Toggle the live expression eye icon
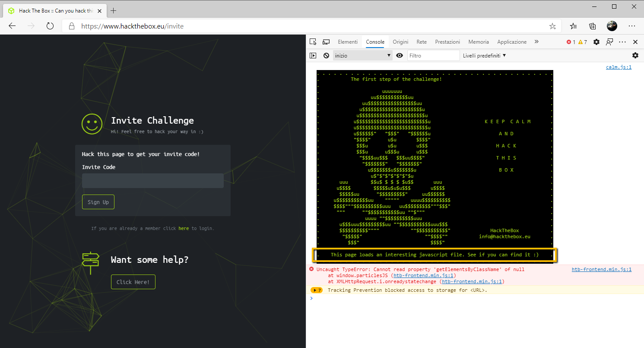644x348 pixels. [400, 55]
